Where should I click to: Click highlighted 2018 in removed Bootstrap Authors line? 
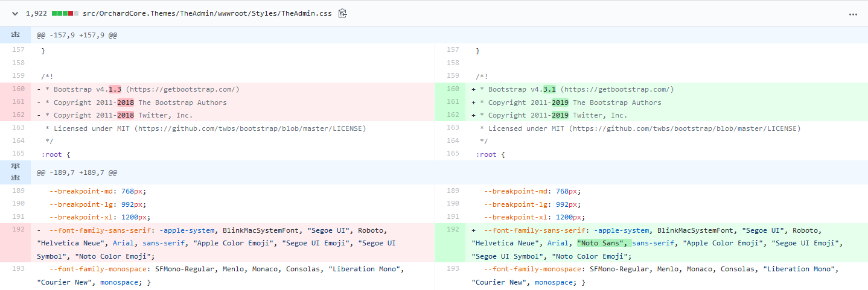(x=126, y=102)
